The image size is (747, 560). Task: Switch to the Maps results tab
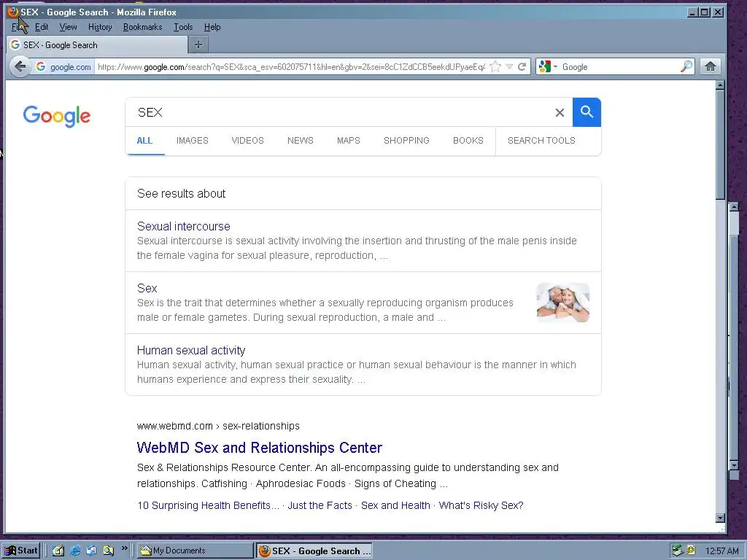pos(348,141)
